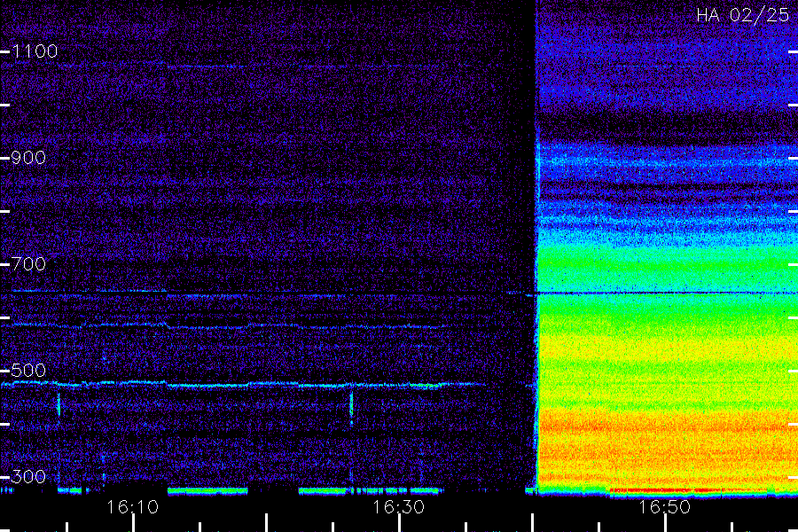The height and width of the screenshot is (532, 798).
Task: Click the 700 frequency axis label
Action: click(28, 264)
